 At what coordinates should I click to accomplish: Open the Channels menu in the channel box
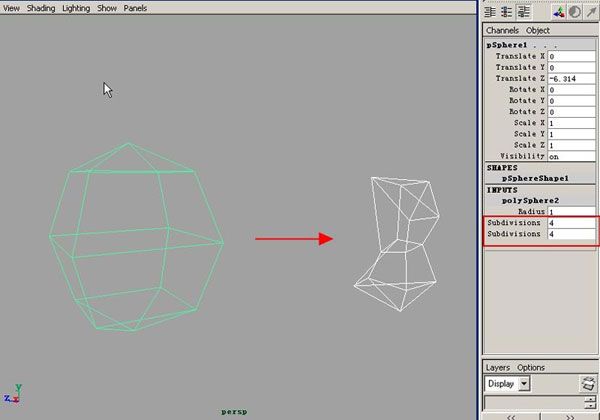tap(502, 31)
